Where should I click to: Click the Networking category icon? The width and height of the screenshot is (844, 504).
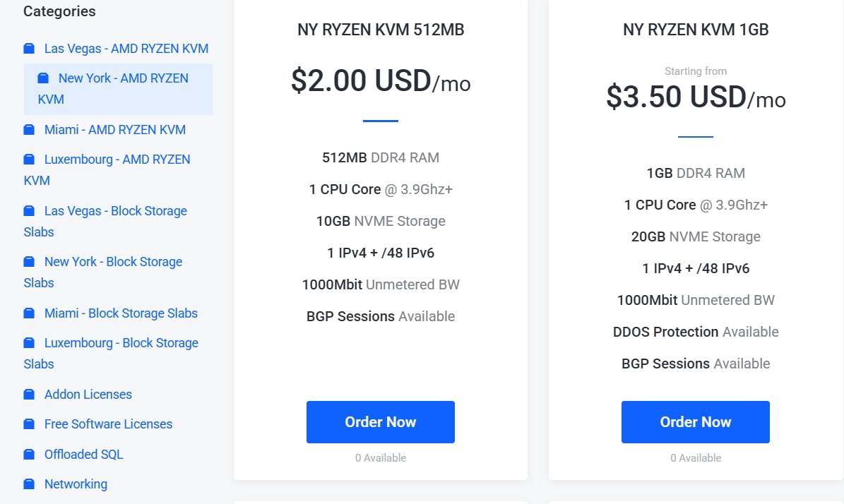[29, 484]
